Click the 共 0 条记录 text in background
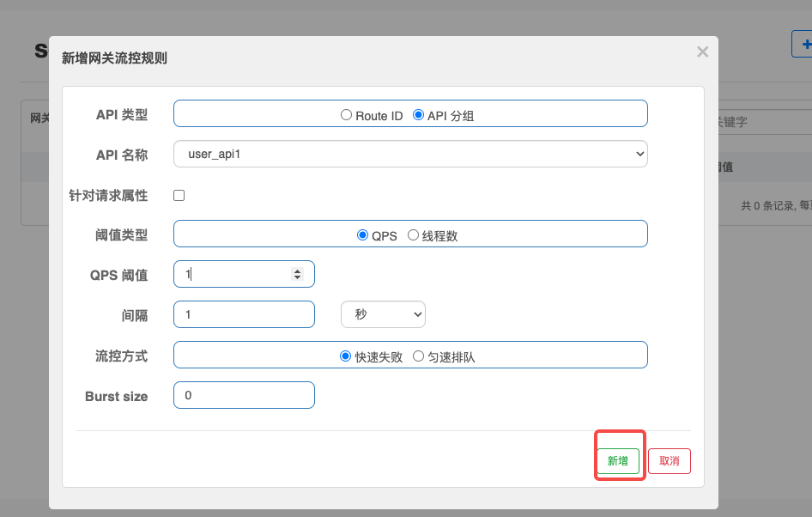Screen dimensions: 812x517 [767, 205]
